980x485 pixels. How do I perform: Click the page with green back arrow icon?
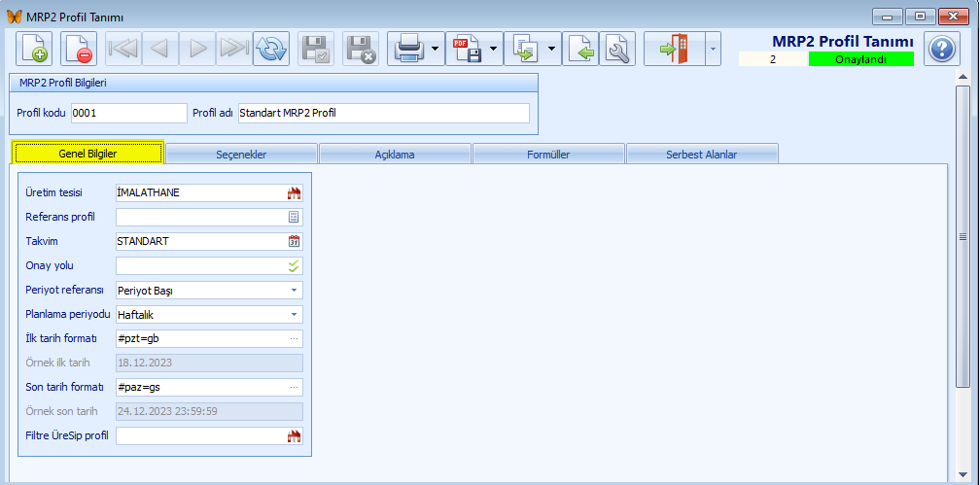tap(580, 49)
